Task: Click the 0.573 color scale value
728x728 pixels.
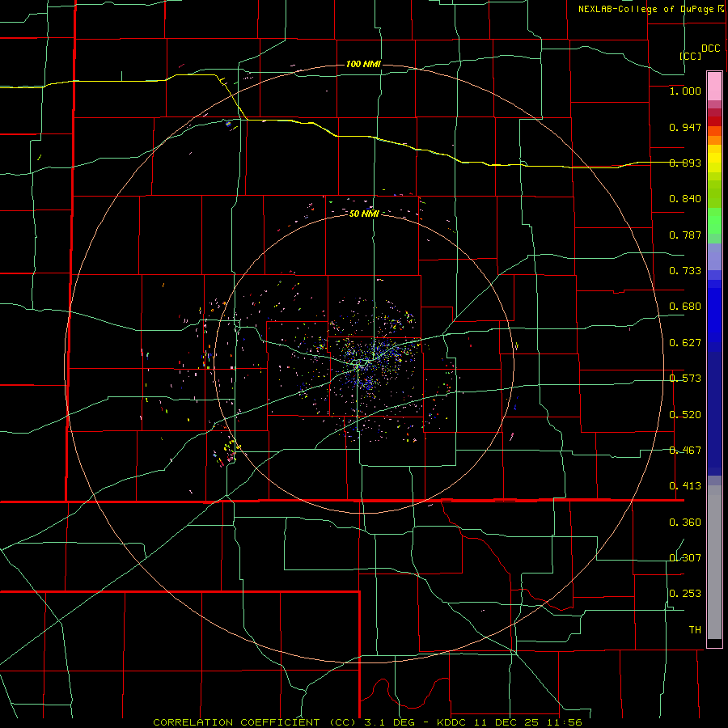Action: [x=685, y=379]
